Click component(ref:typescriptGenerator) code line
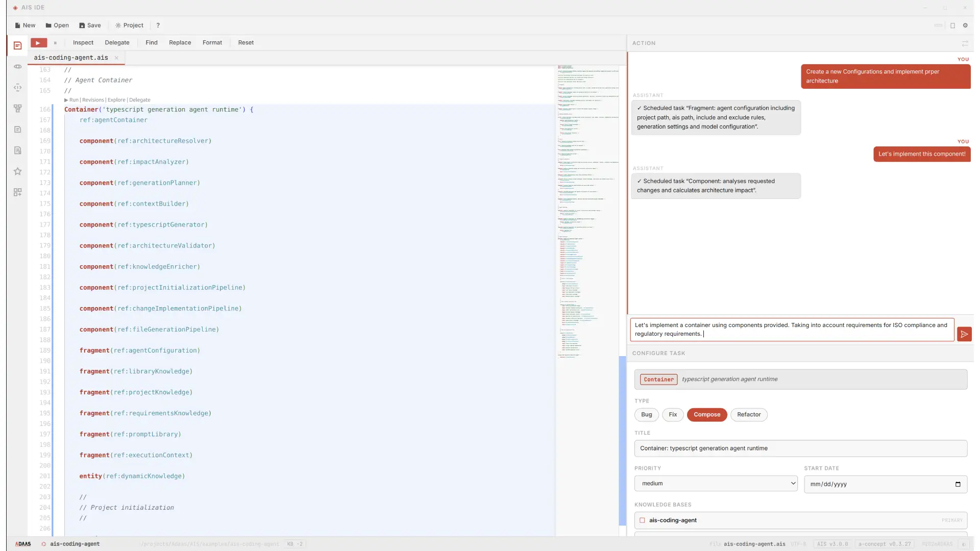 143,225
